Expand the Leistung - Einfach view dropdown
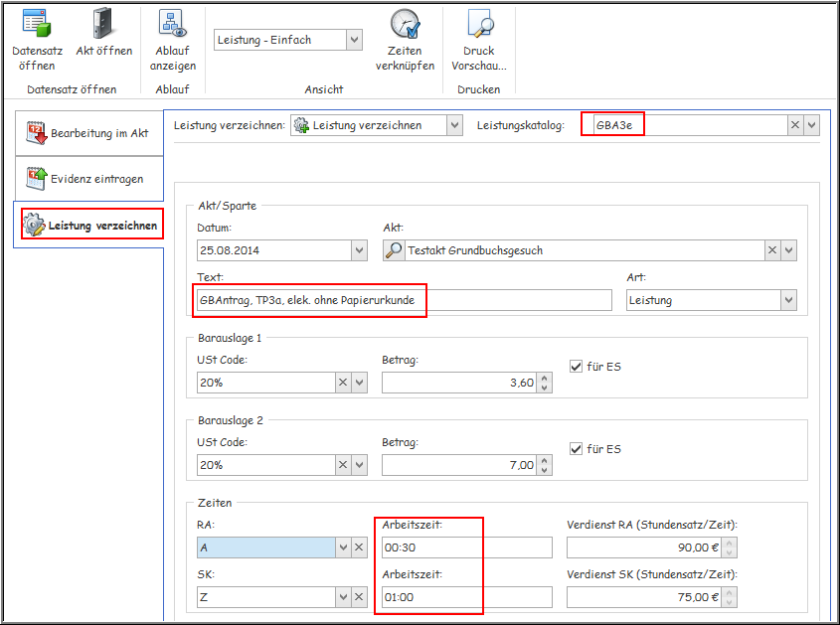840x625 pixels. 354,40
